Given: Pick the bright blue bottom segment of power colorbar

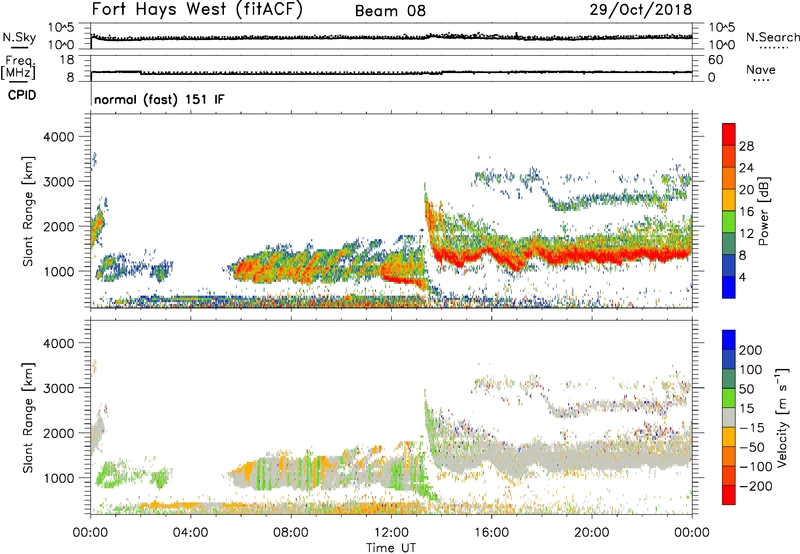Looking at the screenshot, I should point(729,287).
